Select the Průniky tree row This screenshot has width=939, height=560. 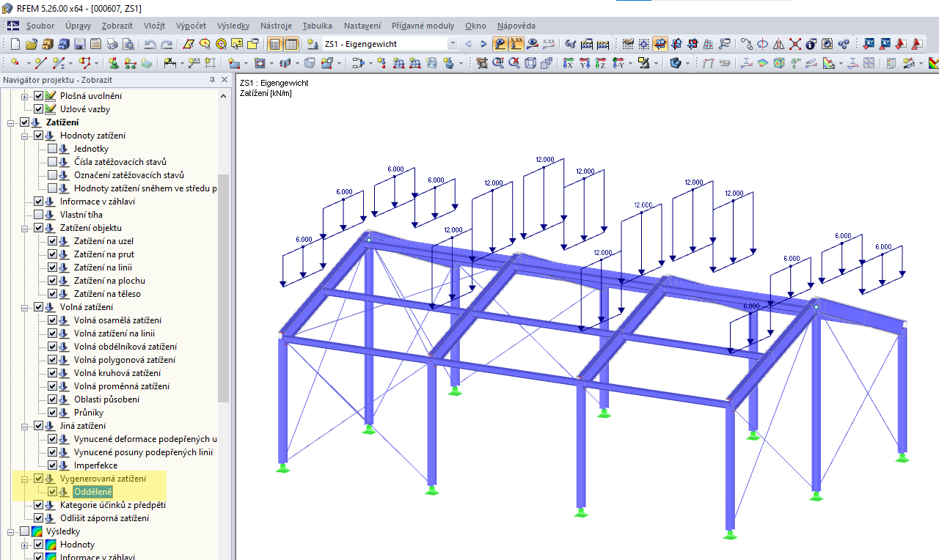(89, 413)
